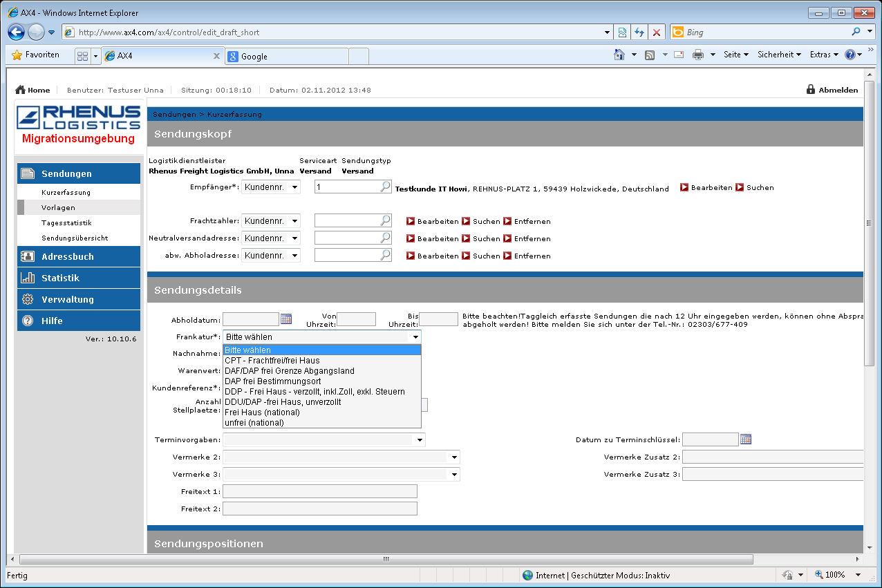Open the Sicherheit command bar menu
Screen dimensions: 882x588
[779, 55]
